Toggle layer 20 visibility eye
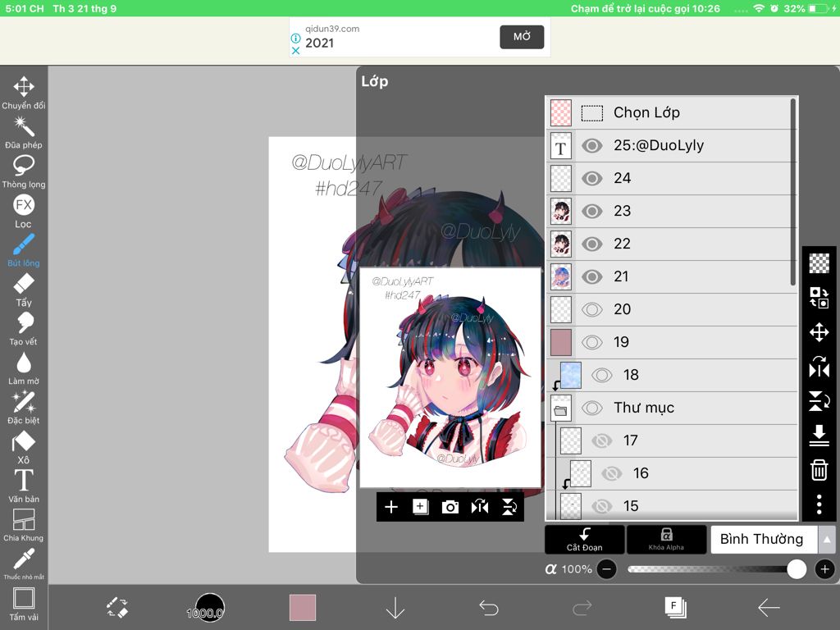840x630 pixels. [x=592, y=309]
